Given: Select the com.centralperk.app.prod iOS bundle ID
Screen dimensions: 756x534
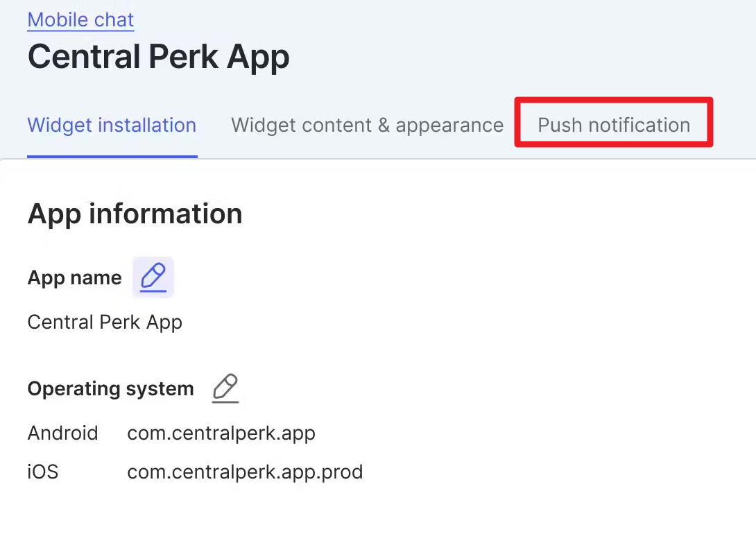Looking at the screenshot, I should 245,472.
